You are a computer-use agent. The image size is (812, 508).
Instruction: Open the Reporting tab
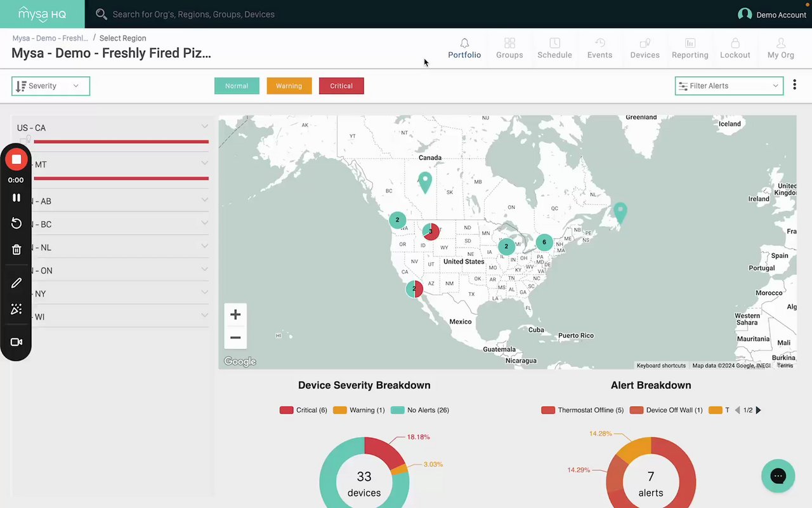click(x=690, y=48)
